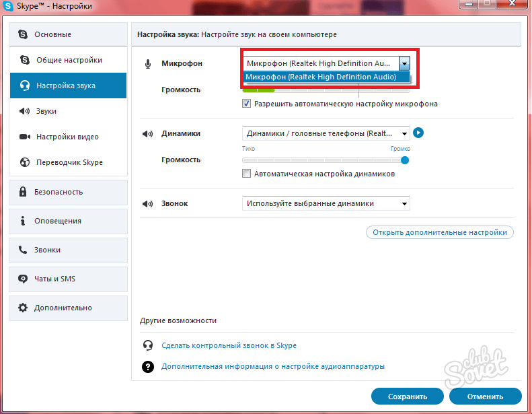
Task: Click the question mark help icon
Action: (148, 367)
